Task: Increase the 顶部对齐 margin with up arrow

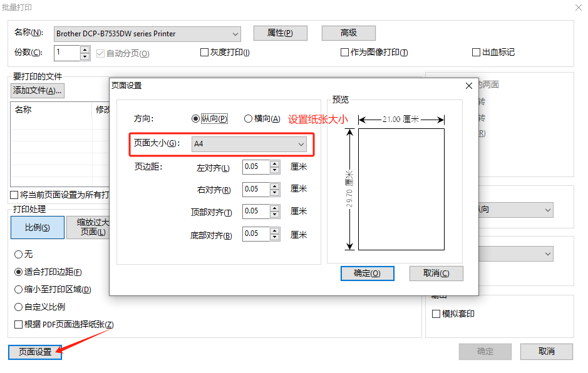Action: coord(274,208)
